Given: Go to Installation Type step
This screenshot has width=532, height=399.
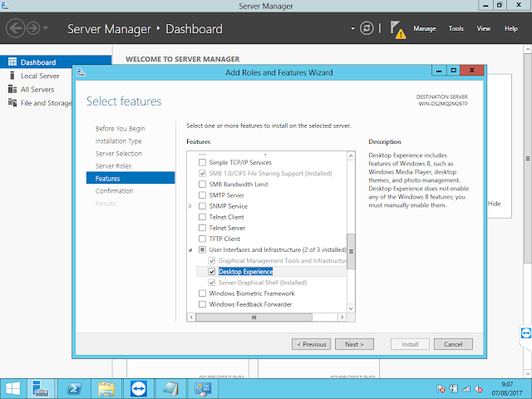Looking at the screenshot, I should point(118,141).
